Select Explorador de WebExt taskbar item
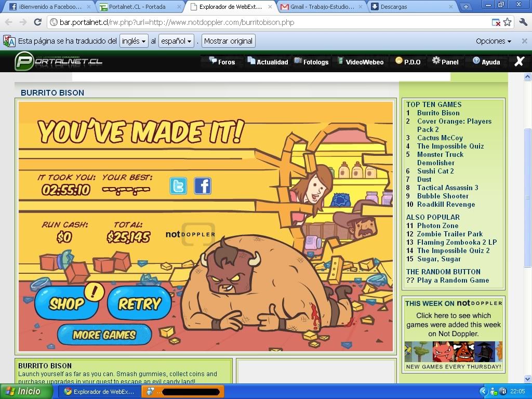The image size is (532, 399). point(100,392)
